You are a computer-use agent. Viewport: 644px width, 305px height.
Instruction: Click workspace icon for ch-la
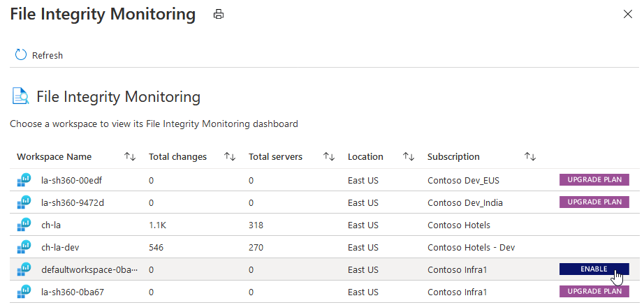(24, 225)
